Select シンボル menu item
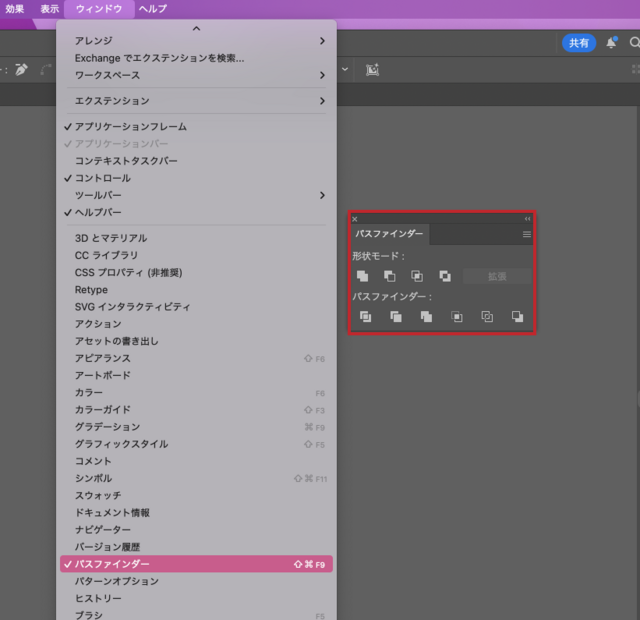Screen dimensions: 640x620 tap(196, 478)
